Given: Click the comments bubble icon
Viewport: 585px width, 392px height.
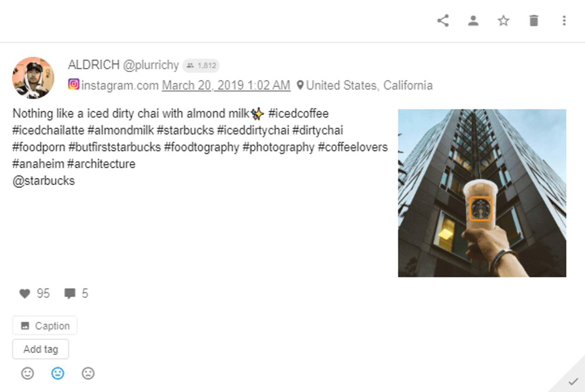Looking at the screenshot, I should tap(70, 293).
